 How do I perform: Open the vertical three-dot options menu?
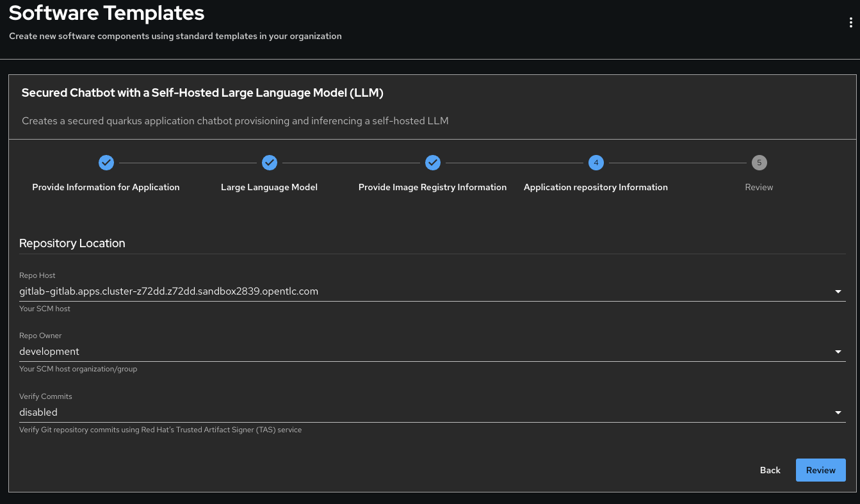(850, 22)
